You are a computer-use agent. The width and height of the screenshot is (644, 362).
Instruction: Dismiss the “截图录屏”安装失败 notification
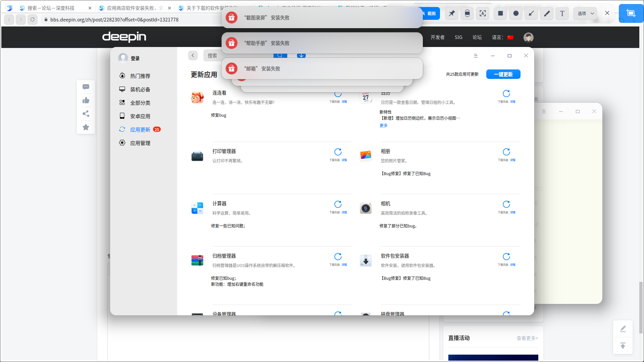point(322,17)
